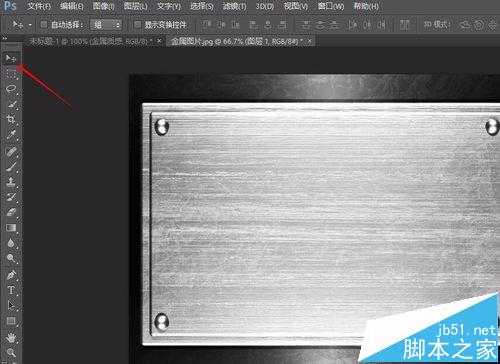
Task: Select the Pen tool
Action: 11,275
